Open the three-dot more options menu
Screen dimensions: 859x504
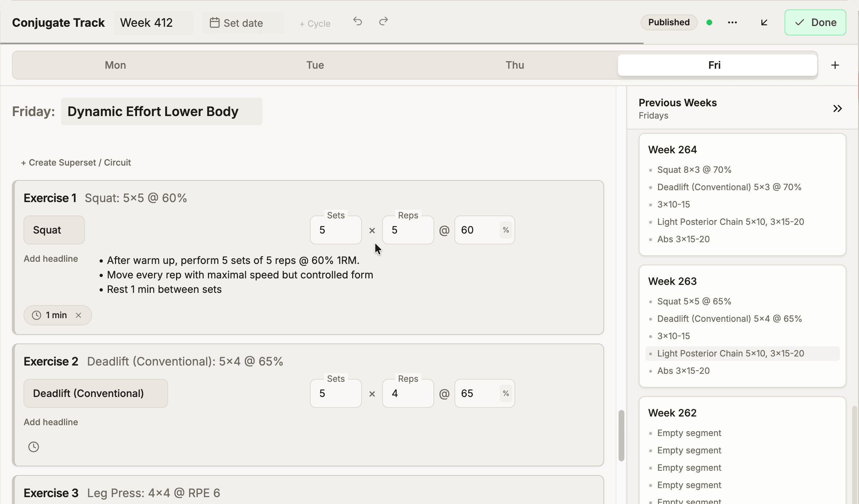732,22
